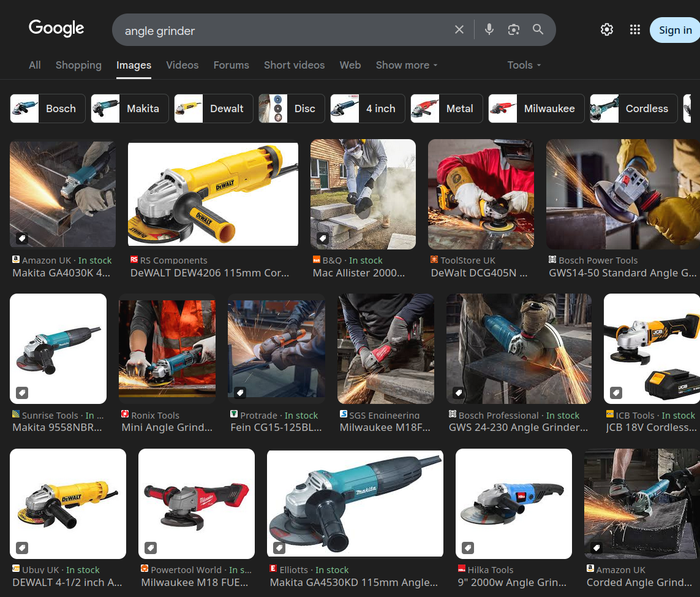This screenshot has height=597, width=700.
Task: Open the JCB 18V Cordless... title link
Action: [x=652, y=428]
